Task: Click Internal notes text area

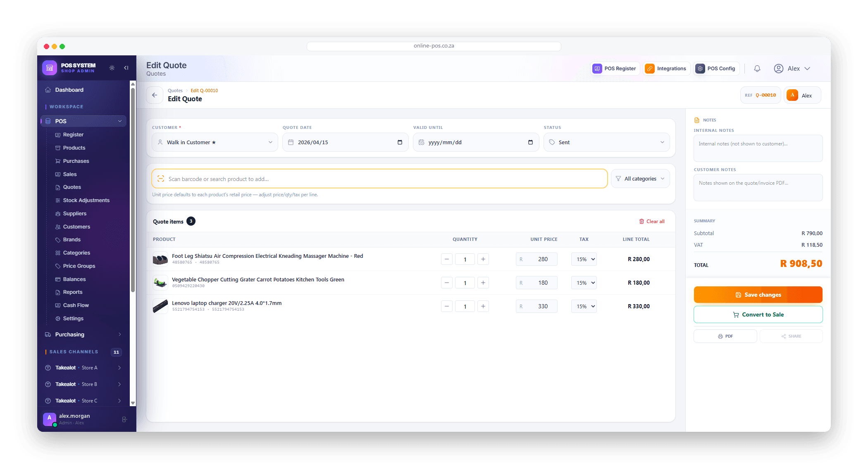Action: click(758, 148)
